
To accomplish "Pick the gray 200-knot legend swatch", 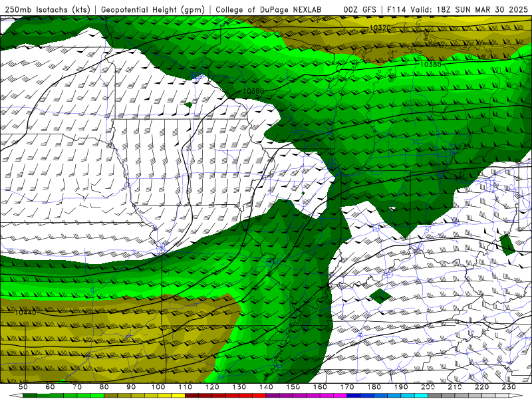I will [x=435, y=396].
